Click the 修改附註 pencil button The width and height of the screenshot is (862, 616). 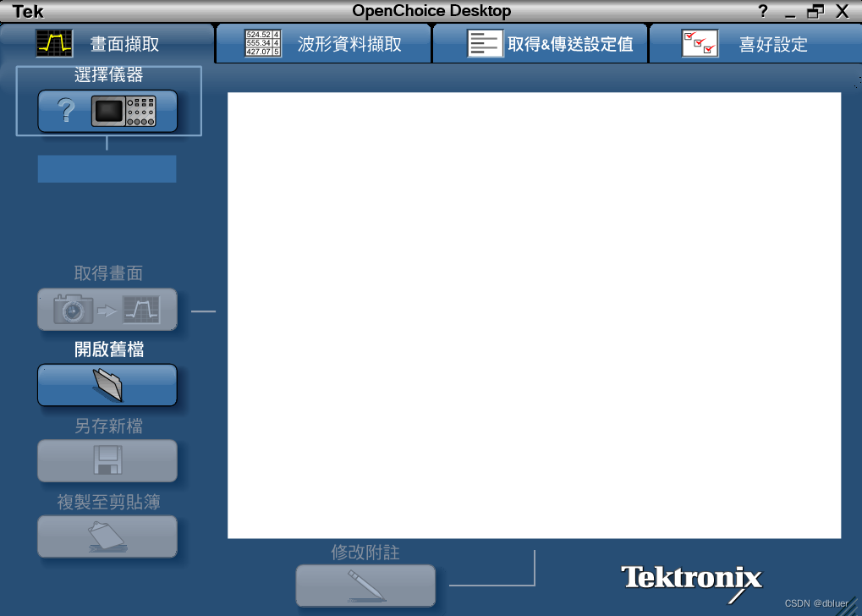[365, 586]
